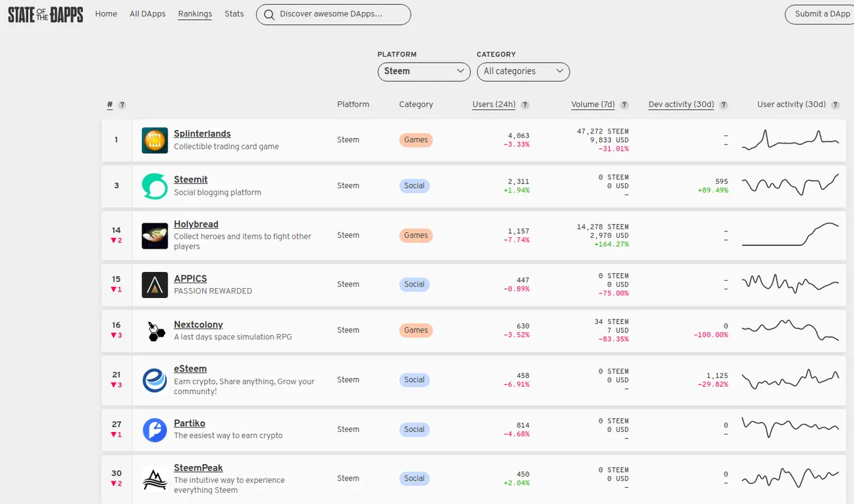Click Partiko users count 814
The width and height of the screenshot is (854, 504).
[x=522, y=425]
